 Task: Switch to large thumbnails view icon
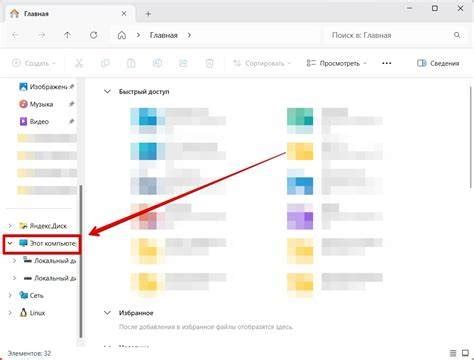tap(465, 353)
